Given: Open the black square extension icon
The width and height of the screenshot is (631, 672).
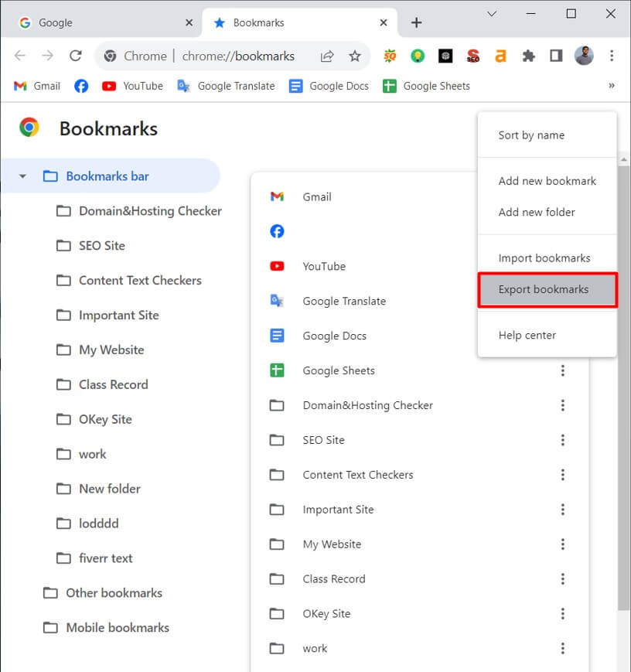Looking at the screenshot, I should tap(445, 56).
